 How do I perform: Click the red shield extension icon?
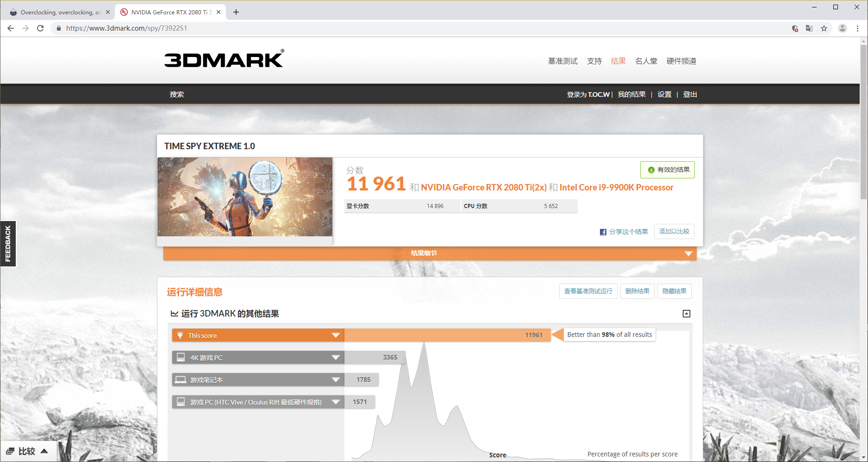(795, 28)
